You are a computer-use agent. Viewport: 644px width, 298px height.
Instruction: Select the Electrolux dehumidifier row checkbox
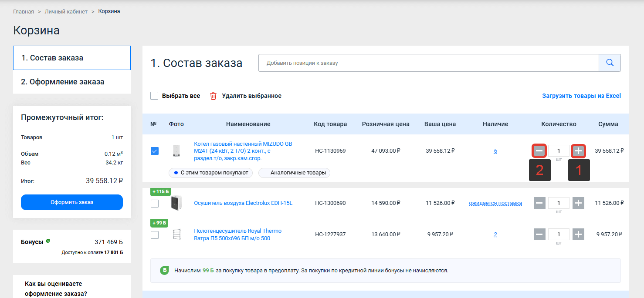tap(155, 203)
